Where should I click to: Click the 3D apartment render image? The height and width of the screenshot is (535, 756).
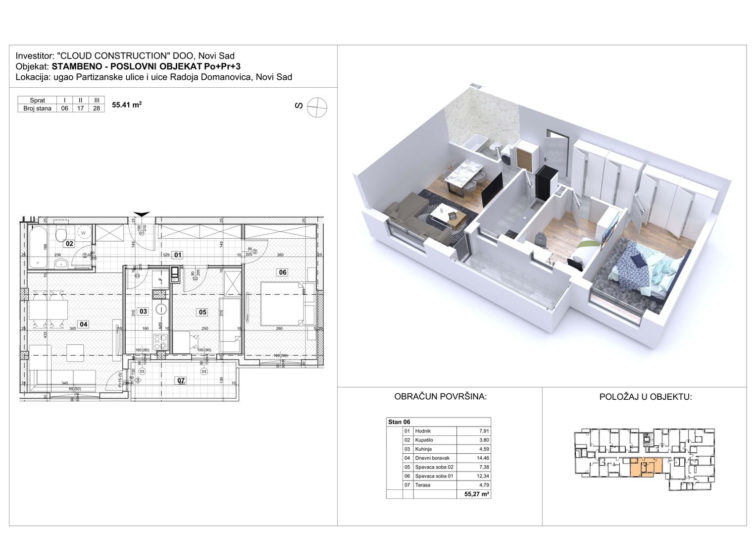542,215
